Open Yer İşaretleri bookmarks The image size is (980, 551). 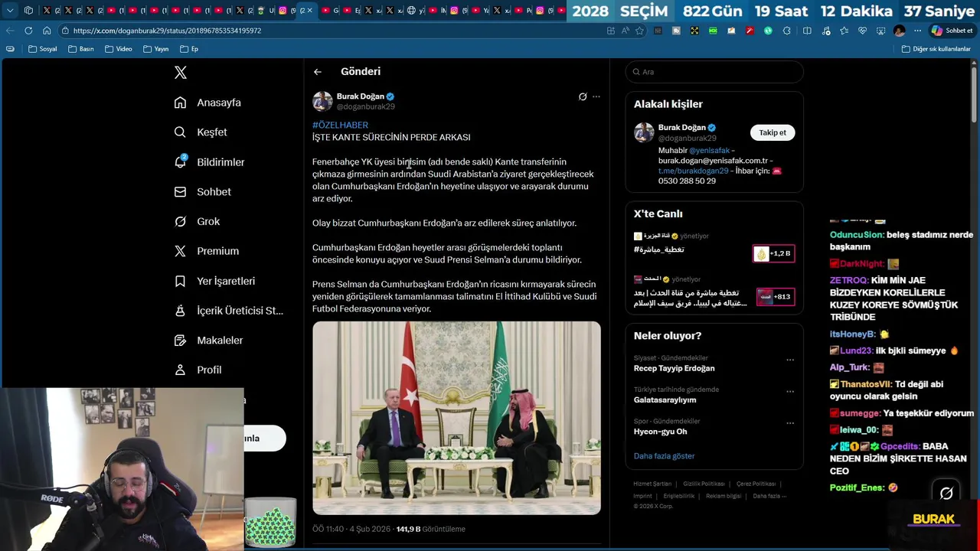click(214, 281)
